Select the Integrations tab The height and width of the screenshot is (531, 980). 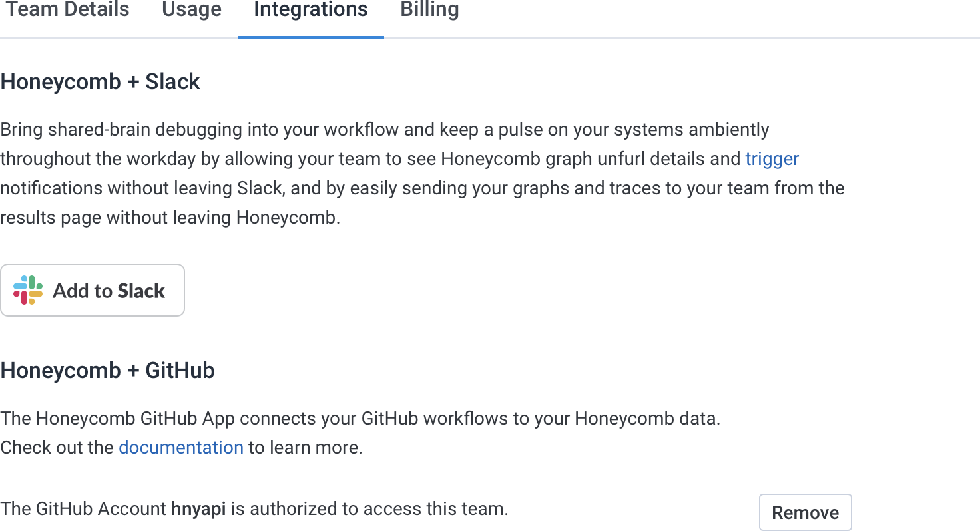point(310,10)
